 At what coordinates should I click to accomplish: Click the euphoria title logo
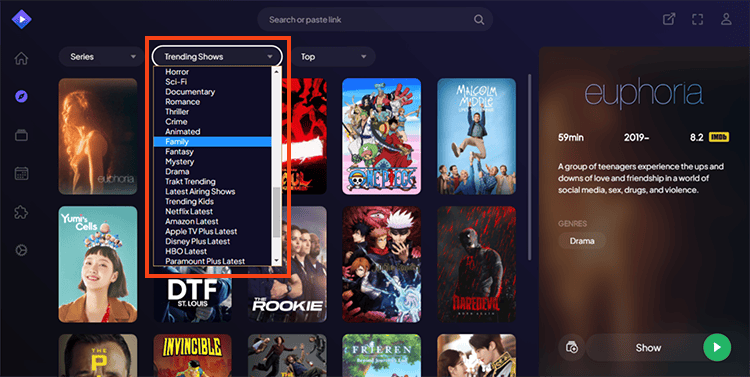click(x=644, y=95)
